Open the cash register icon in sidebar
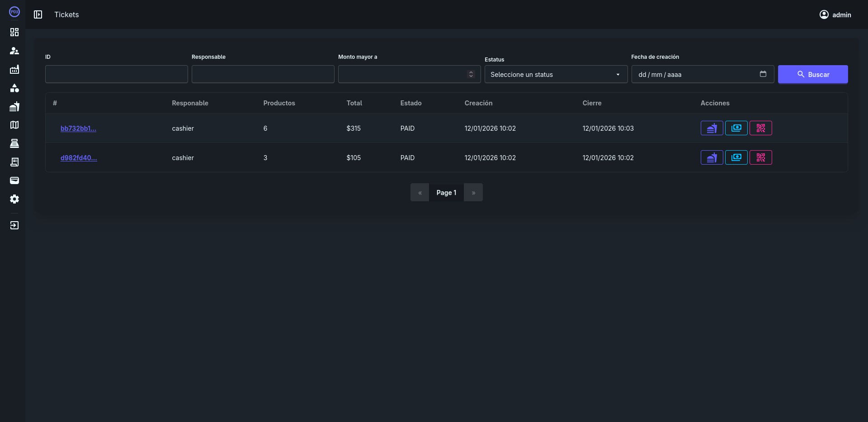Image resolution: width=868 pixels, height=422 pixels. pos(14,143)
